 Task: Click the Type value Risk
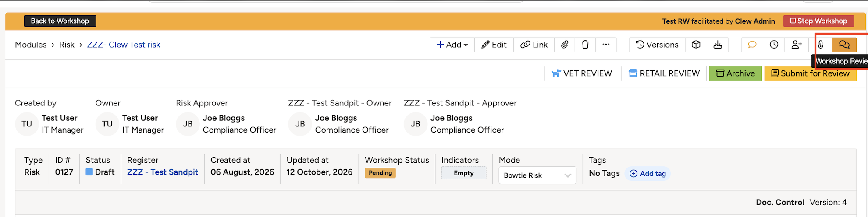[x=32, y=172]
